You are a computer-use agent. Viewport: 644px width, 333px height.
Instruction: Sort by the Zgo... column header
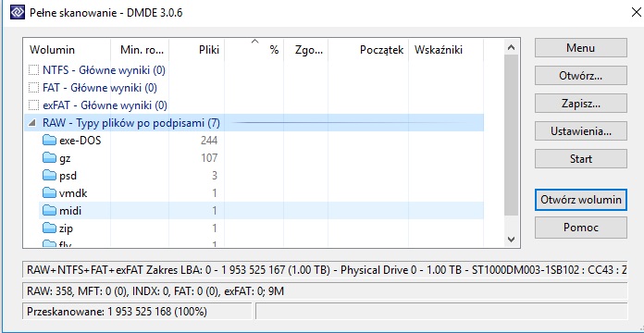click(x=306, y=50)
